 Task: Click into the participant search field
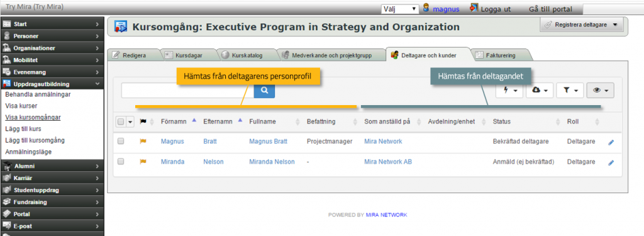(187, 90)
